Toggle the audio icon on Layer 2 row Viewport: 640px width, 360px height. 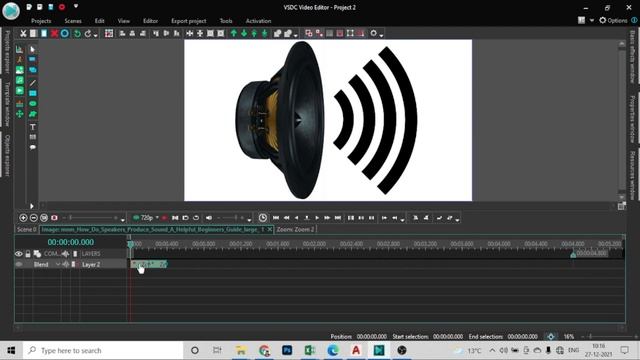(x=65, y=264)
